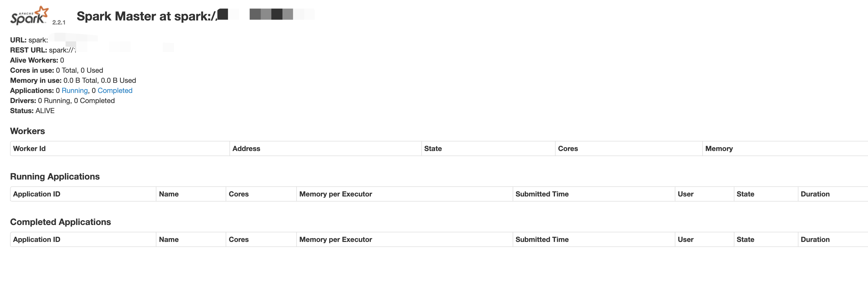Sort workers by Worker Id column
The image size is (868, 301).
pyautogui.click(x=29, y=148)
